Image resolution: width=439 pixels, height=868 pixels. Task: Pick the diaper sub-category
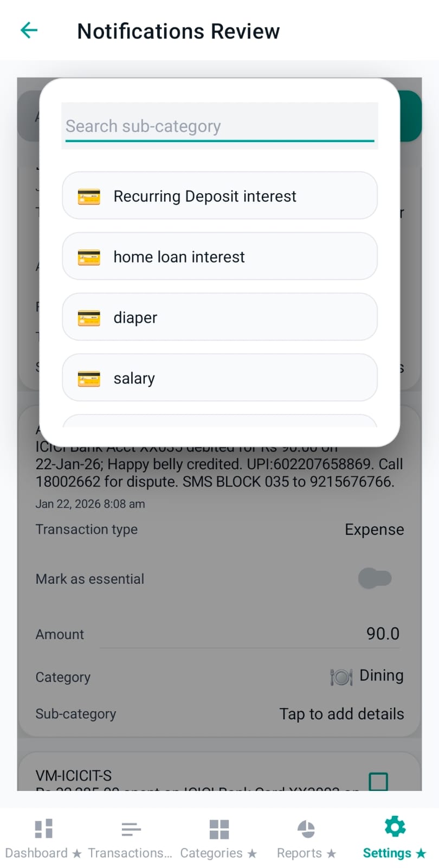(x=135, y=318)
